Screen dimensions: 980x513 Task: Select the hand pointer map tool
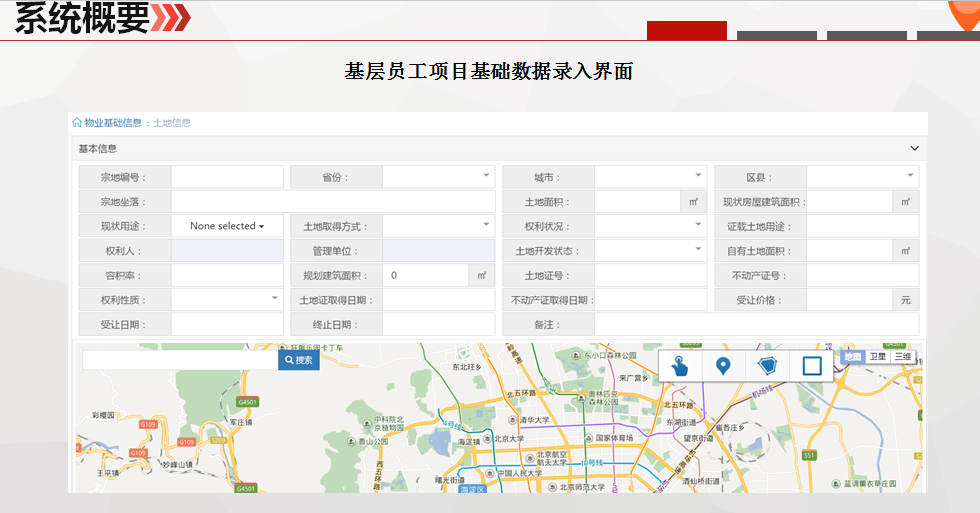pos(680,366)
